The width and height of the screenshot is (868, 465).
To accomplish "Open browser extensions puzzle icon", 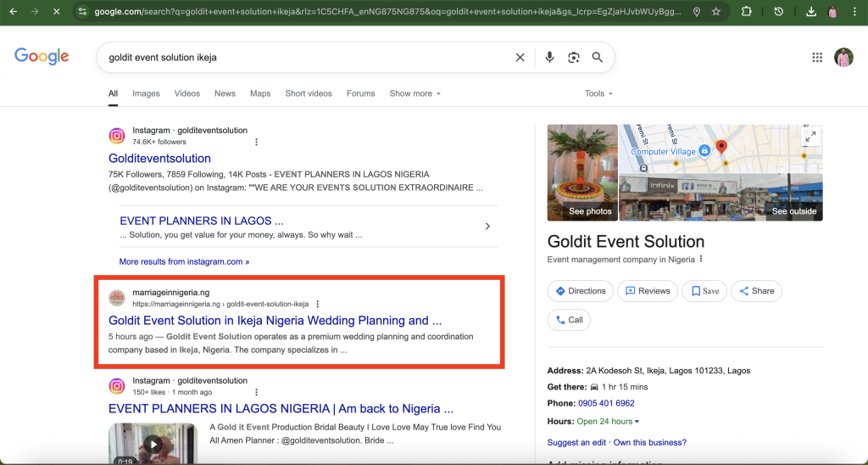I will pyautogui.click(x=746, y=11).
